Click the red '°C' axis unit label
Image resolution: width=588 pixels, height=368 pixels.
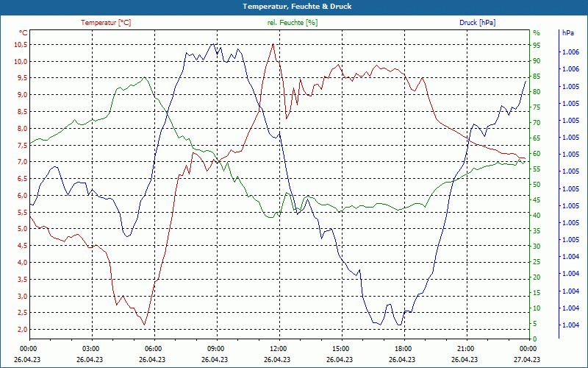(x=24, y=32)
